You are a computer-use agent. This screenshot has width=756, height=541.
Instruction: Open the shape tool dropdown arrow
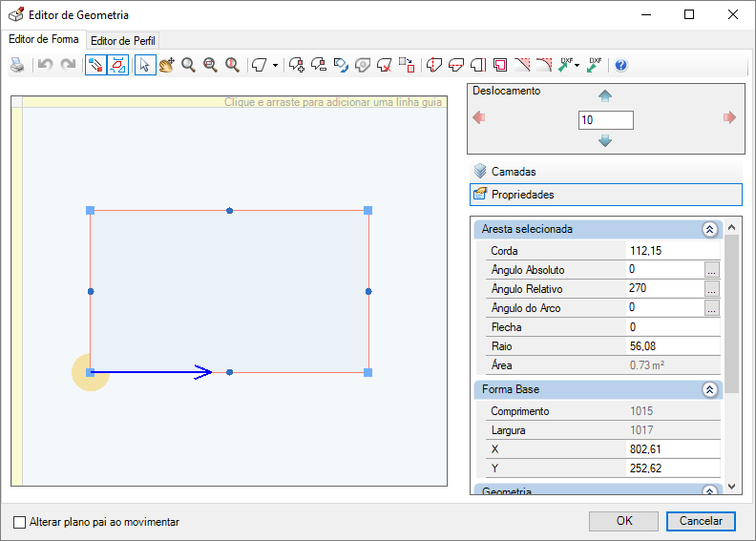[275, 65]
